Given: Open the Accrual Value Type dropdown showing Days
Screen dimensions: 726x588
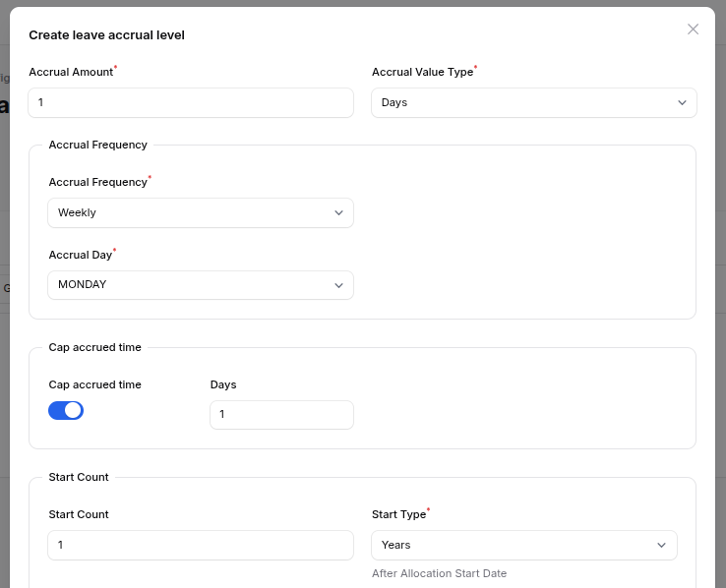Looking at the screenshot, I should coord(521,103).
